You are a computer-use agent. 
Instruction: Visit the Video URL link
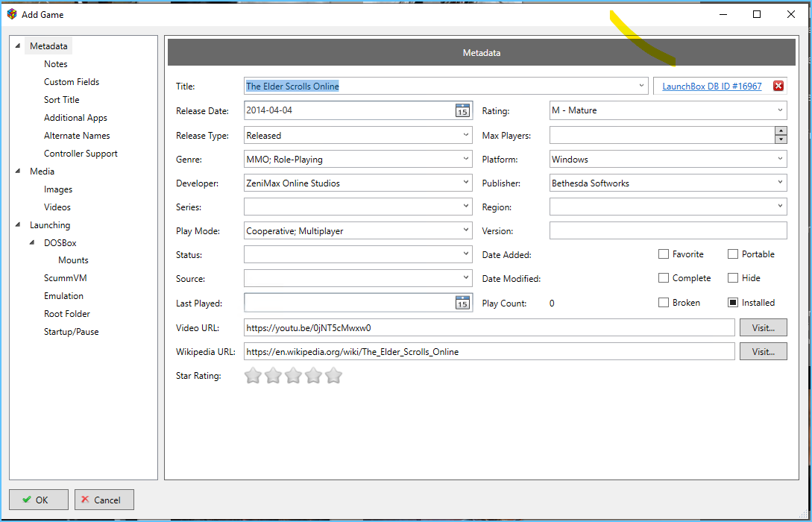764,327
